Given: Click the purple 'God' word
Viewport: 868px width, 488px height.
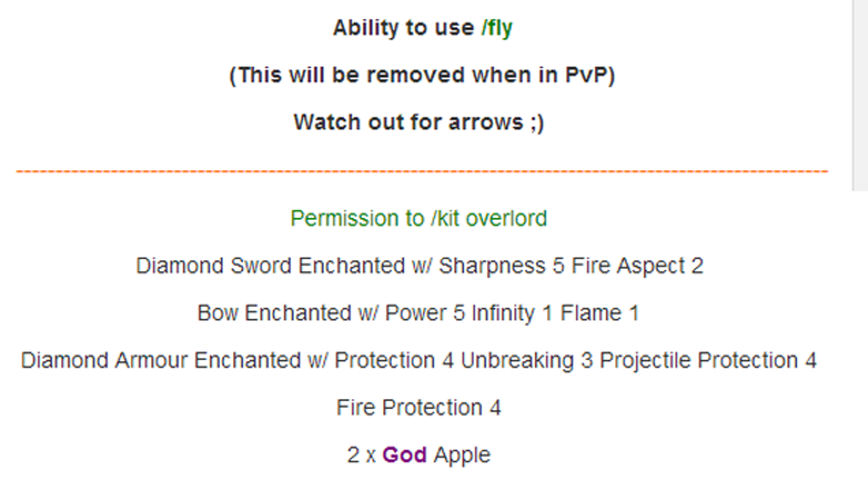Looking at the screenshot, I should tap(405, 455).
